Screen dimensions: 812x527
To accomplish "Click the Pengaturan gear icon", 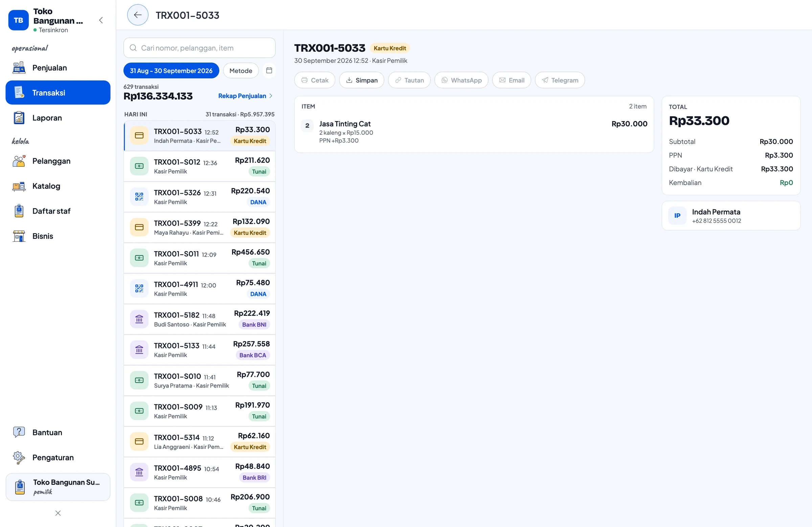I will point(19,457).
